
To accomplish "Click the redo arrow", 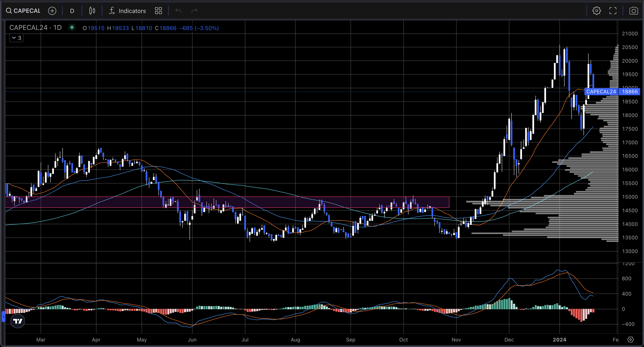I will coord(194,11).
